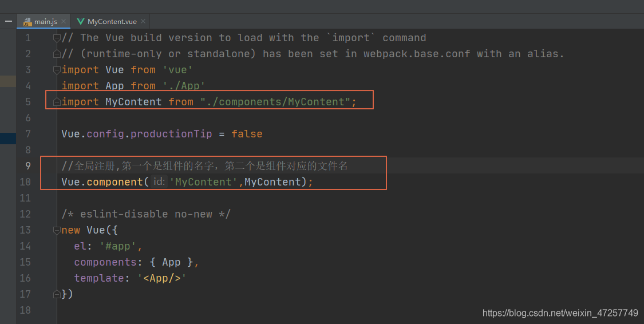Switch to the main.js editor tab
The height and width of the screenshot is (324, 644).
[43, 21]
